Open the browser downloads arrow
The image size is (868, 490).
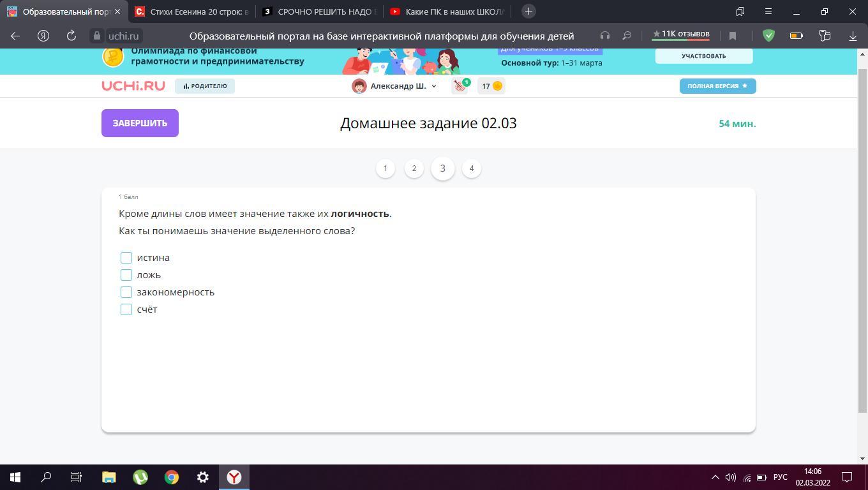point(853,36)
